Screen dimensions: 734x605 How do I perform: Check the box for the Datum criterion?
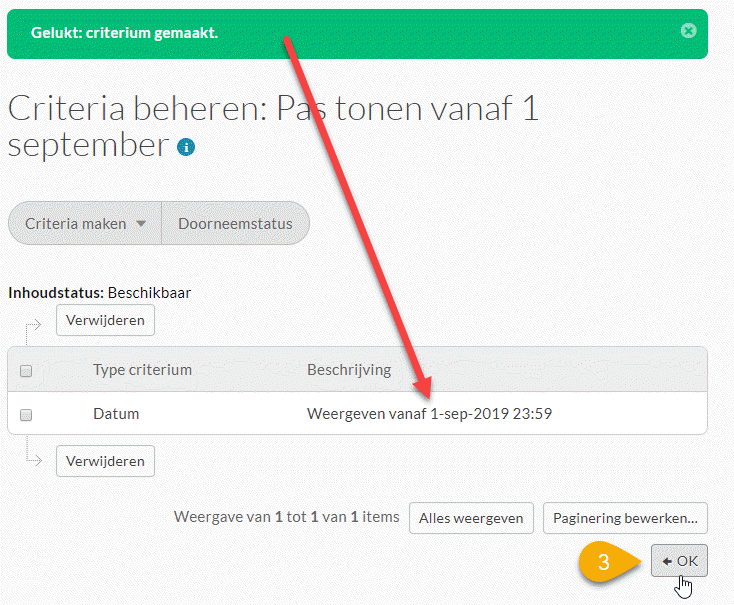[x=26, y=414]
